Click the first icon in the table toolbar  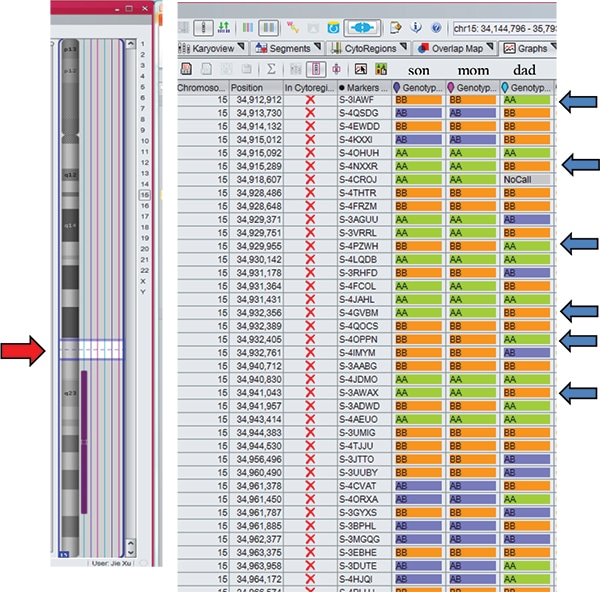tap(186, 69)
